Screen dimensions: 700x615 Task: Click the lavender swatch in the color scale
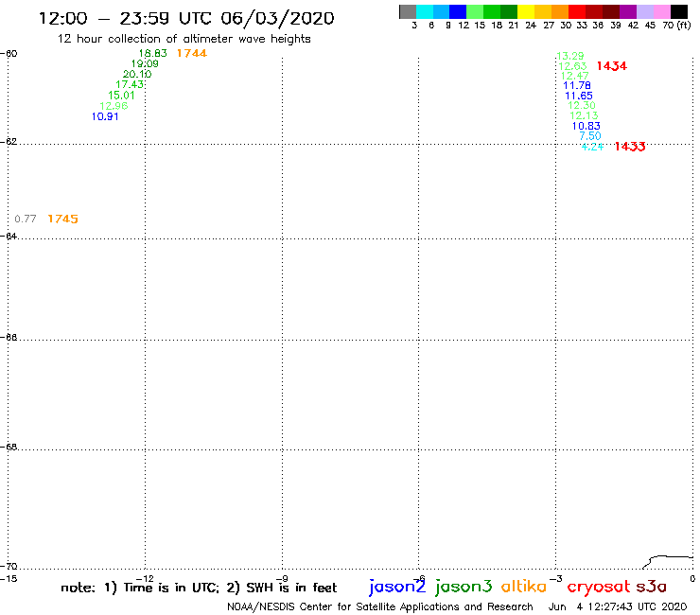tap(645, 11)
